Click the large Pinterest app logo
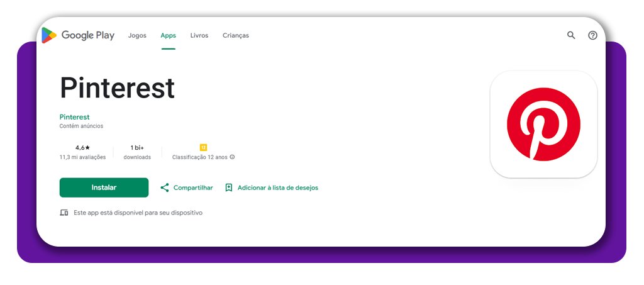The width and height of the screenshot is (644, 285). 543,124
